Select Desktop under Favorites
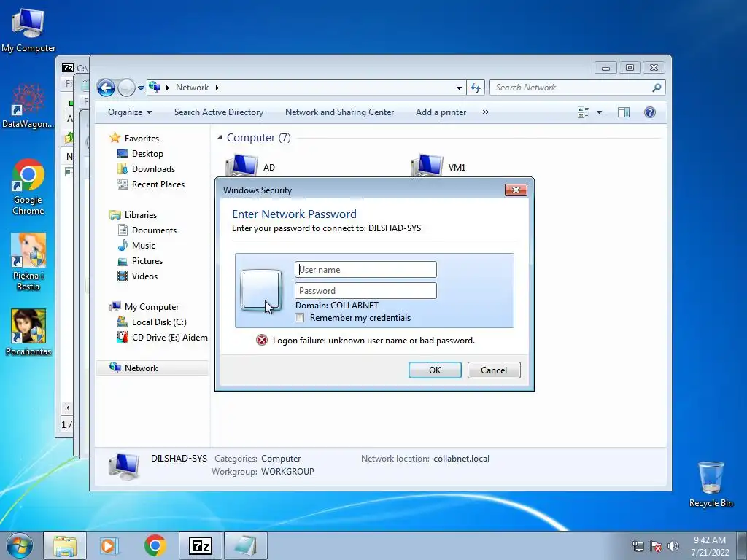 pos(147,154)
